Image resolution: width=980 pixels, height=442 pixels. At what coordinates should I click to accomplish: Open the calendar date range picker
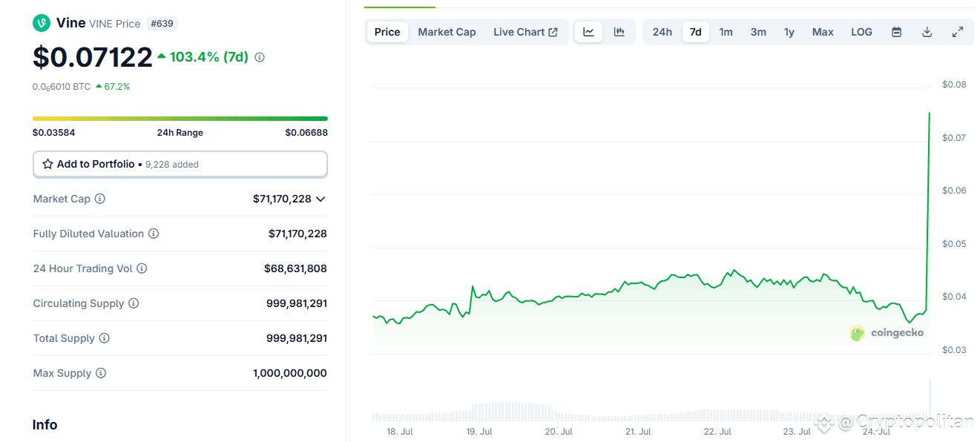pyautogui.click(x=896, y=32)
